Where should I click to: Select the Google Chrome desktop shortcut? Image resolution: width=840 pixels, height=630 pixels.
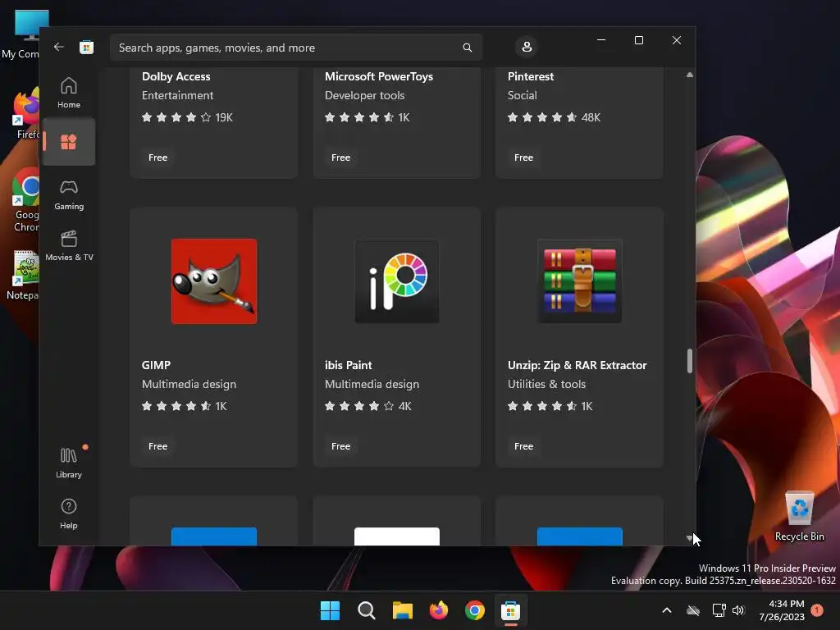[25, 200]
